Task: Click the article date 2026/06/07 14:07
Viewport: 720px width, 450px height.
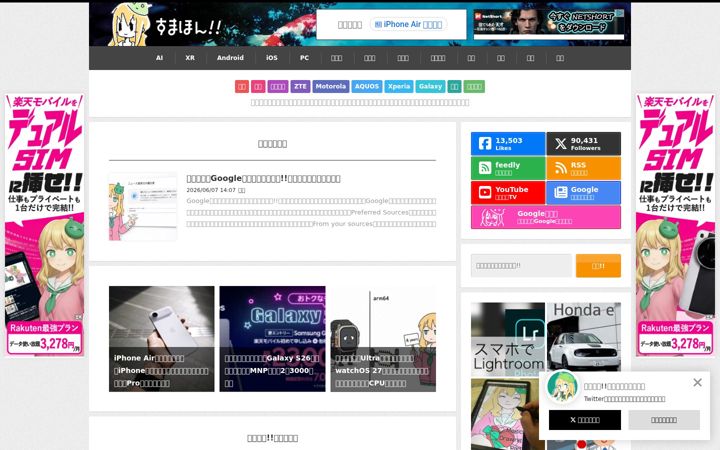Action: [x=211, y=190]
